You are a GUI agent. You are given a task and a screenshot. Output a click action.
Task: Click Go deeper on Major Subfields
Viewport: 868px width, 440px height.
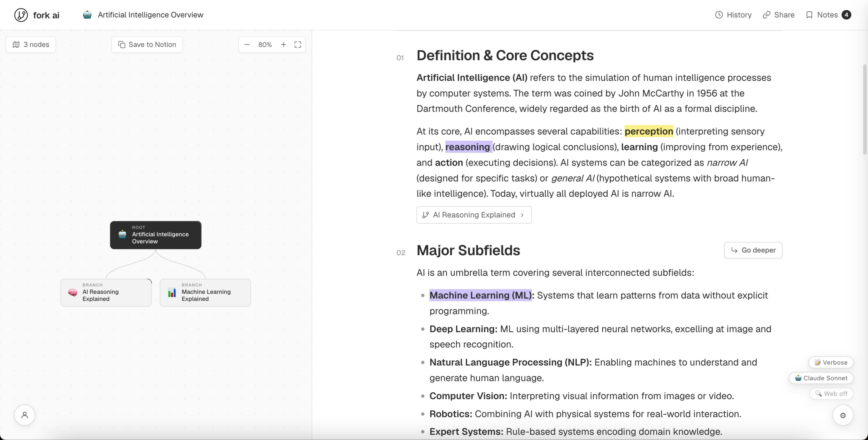click(x=753, y=250)
